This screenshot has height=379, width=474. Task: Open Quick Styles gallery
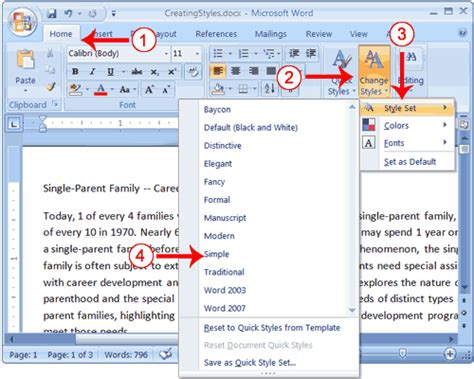coord(341,72)
